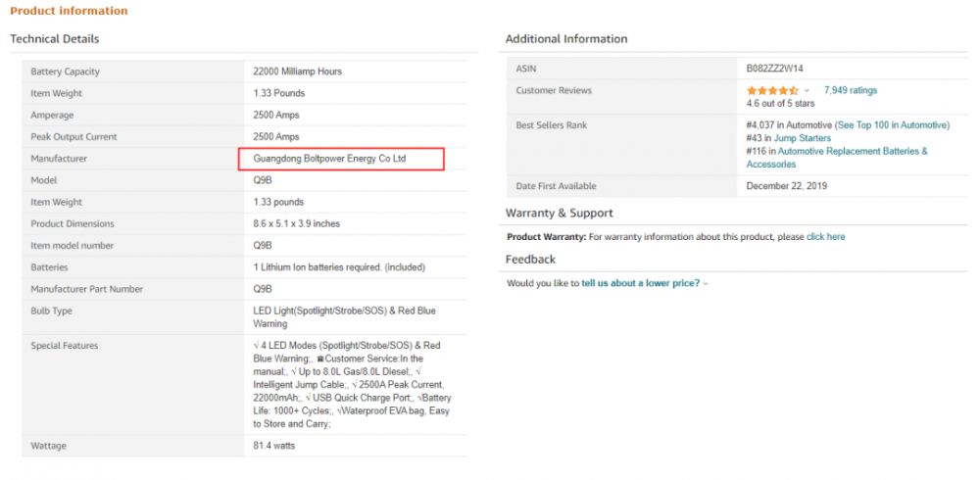Screen dimensions: 980x480
Task: Click the ASIN value B082ZZ2W14
Action: coord(774,69)
